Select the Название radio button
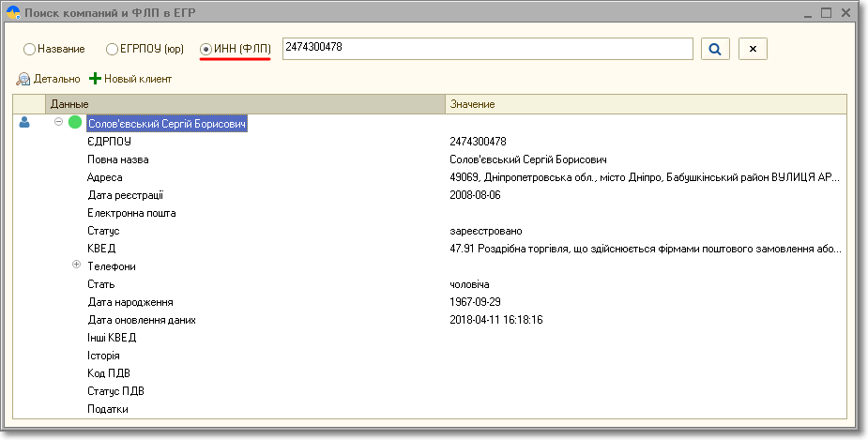Image resolution: width=868 pixels, height=440 pixels. tap(30, 49)
